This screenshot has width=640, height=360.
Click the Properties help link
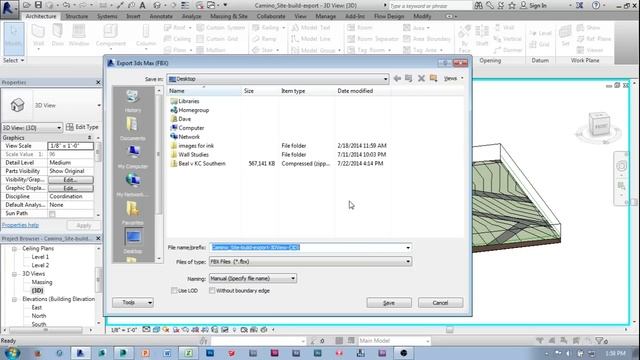point(20,225)
